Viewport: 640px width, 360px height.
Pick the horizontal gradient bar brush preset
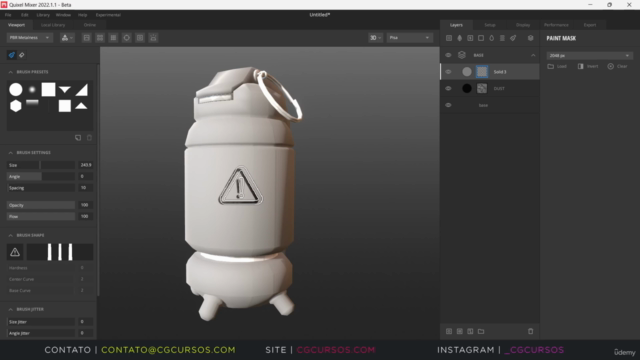32,102
